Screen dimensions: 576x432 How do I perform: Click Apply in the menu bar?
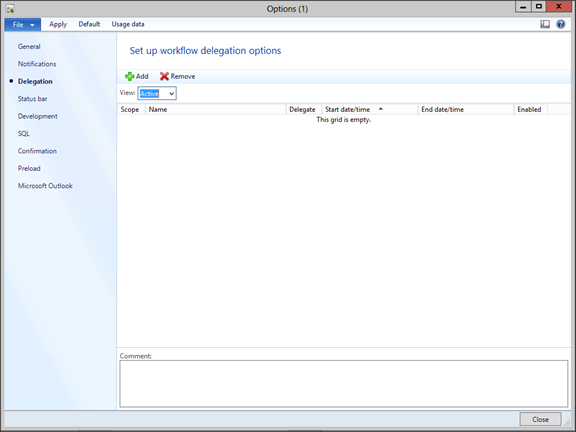coord(58,24)
